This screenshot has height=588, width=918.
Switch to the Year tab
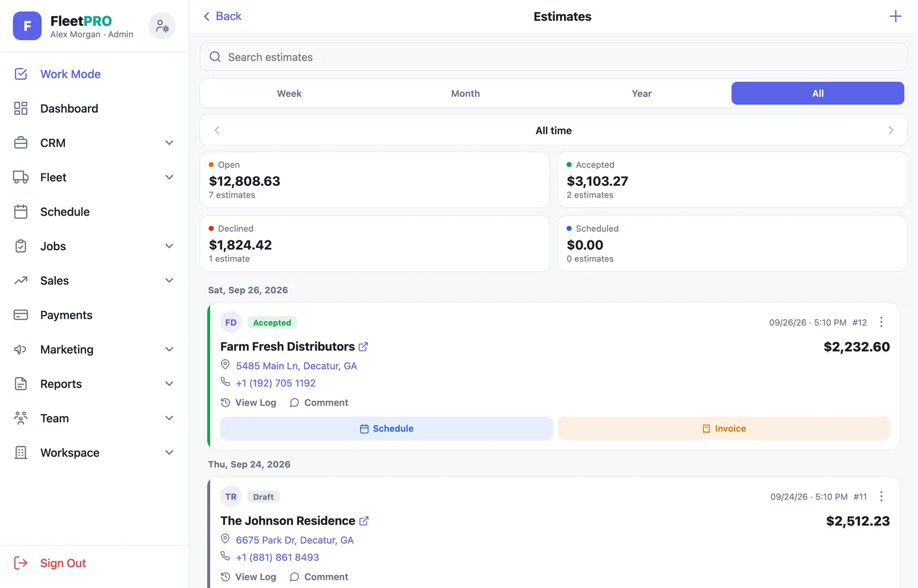[x=641, y=94]
